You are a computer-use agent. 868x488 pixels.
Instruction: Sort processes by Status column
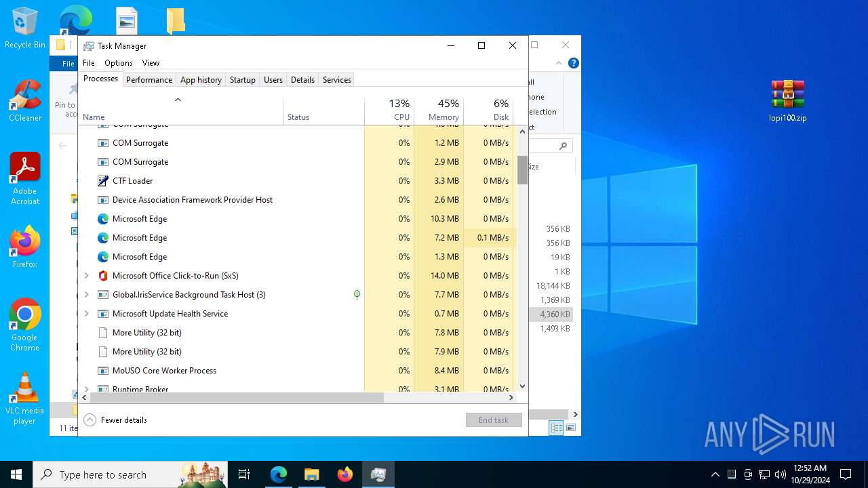coord(323,111)
